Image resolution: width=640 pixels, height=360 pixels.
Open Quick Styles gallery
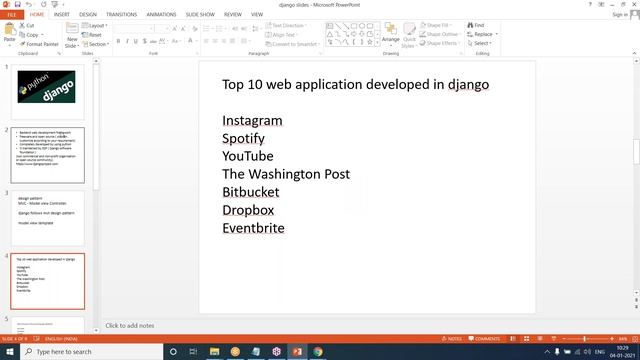[x=409, y=35]
